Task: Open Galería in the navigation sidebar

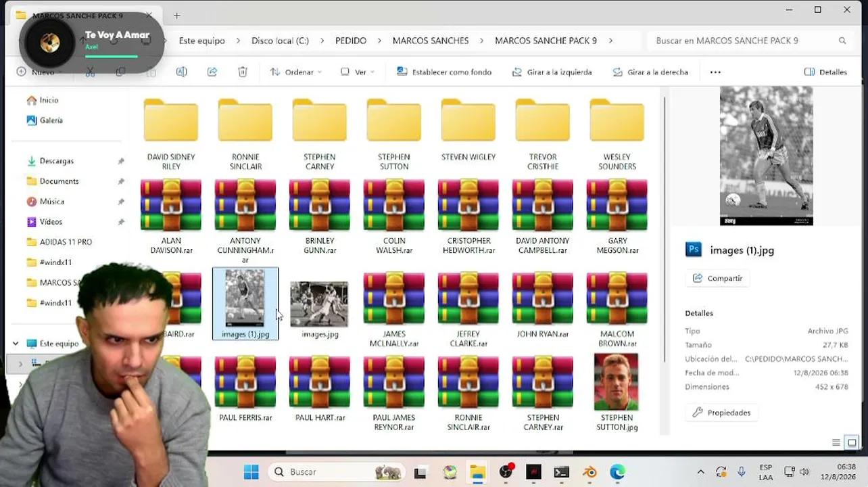Action: pos(45,120)
